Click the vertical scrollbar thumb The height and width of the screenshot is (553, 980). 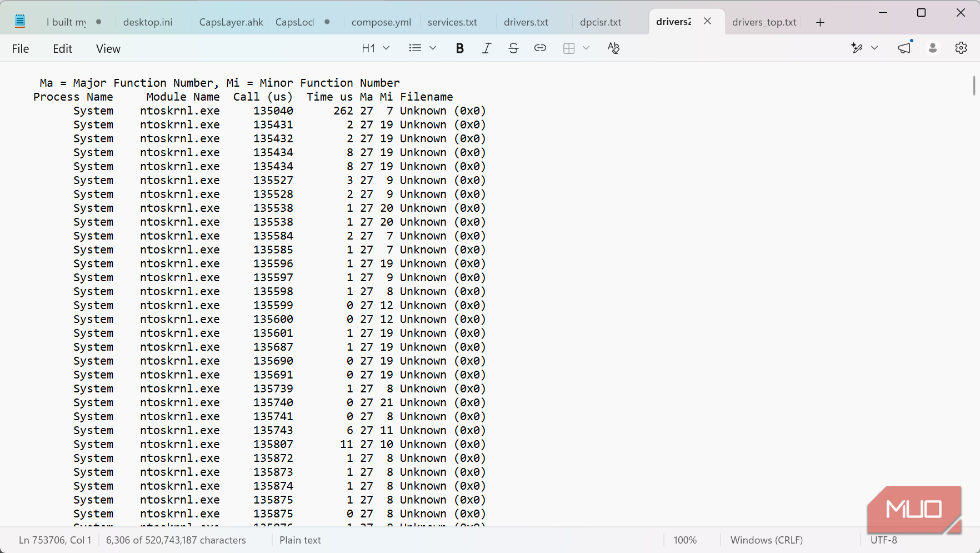click(x=974, y=85)
